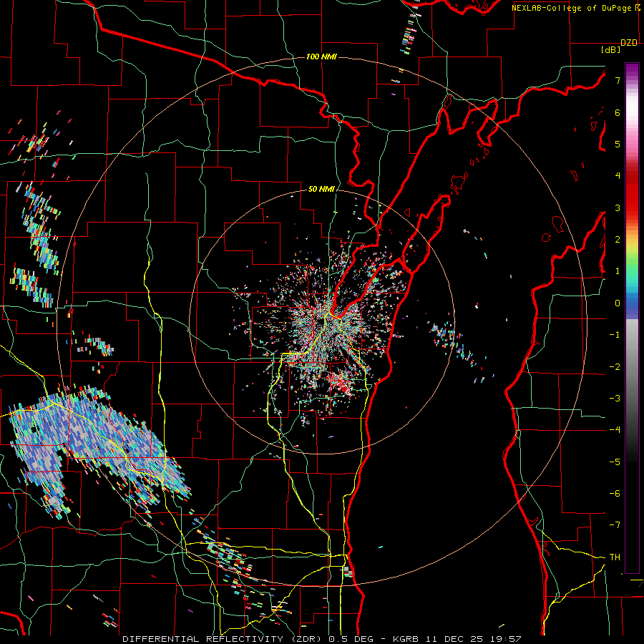The height and width of the screenshot is (644, 644).
Task: Click the [dB] unit label
Action: click(x=610, y=49)
